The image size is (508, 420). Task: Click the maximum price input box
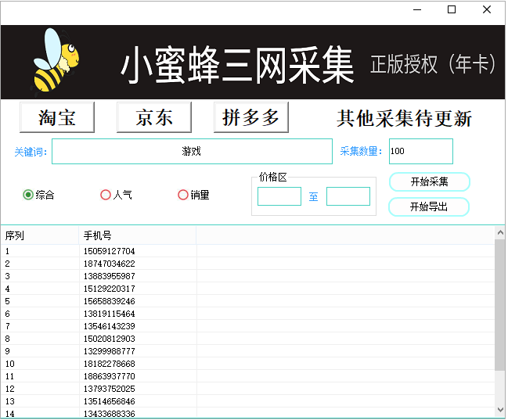tap(348, 196)
